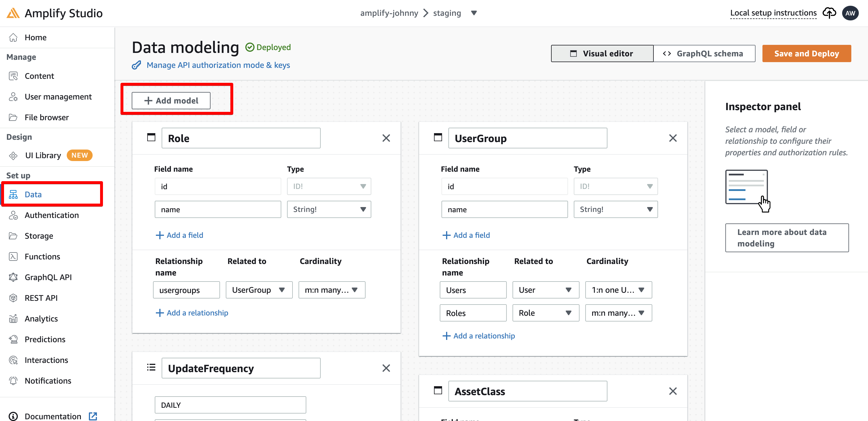This screenshot has width=868, height=421.
Task: Click the UpdateFrequency enum list icon
Action: [151, 368]
